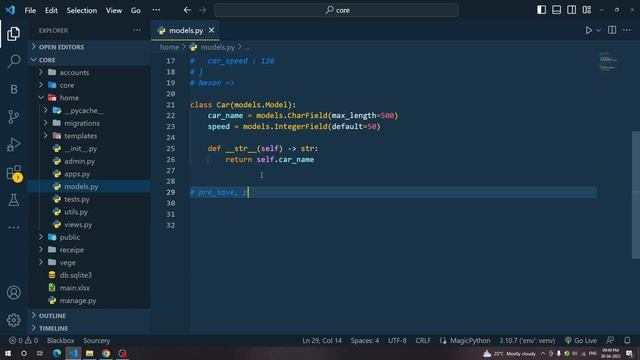The image size is (640, 360).
Task: Click Blackbox in status bar
Action: click(60, 340)
